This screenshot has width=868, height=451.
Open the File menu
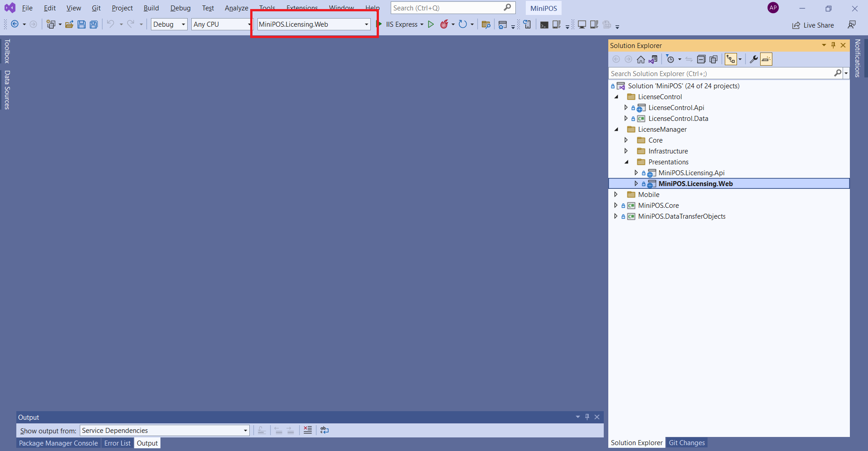pyautogui.click(x=27, y=8)
